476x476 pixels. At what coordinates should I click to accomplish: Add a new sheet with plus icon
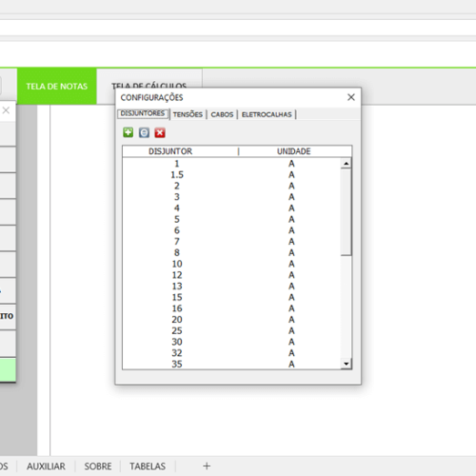207,466
